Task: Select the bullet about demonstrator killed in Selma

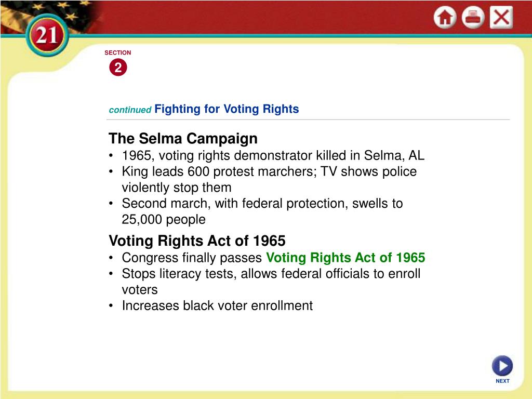Action: (x=267, y=155)
